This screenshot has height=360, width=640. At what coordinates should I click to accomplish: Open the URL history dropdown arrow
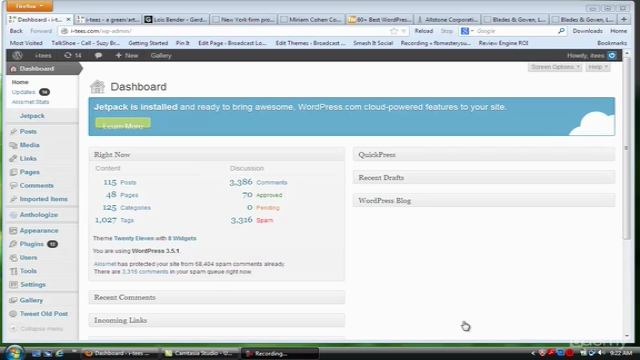pyautogui.click(x=404, y=31)
